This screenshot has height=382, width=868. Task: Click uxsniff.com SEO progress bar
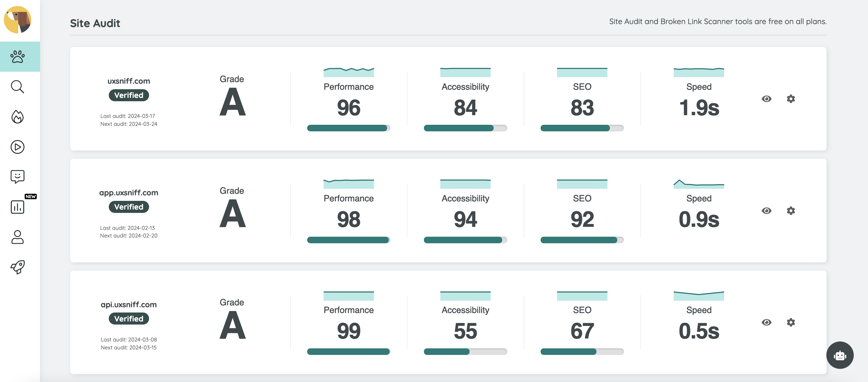point(582,128)
